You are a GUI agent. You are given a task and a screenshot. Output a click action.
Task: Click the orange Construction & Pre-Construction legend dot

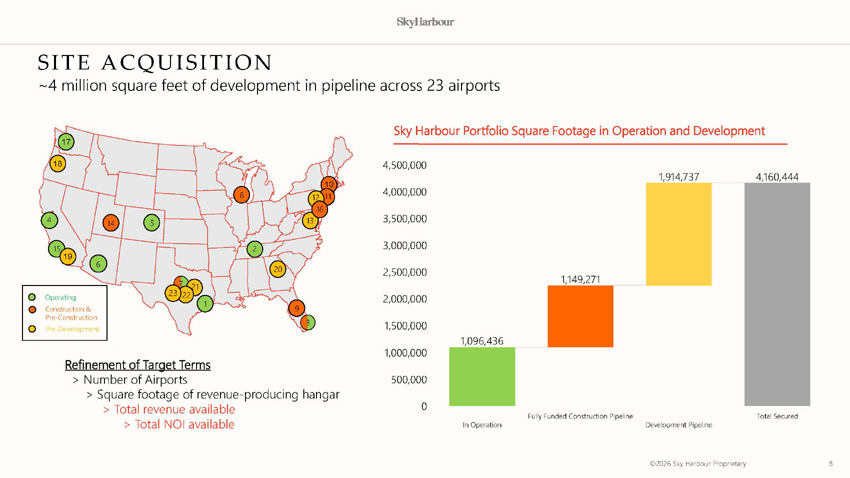(x=33, y=310)
